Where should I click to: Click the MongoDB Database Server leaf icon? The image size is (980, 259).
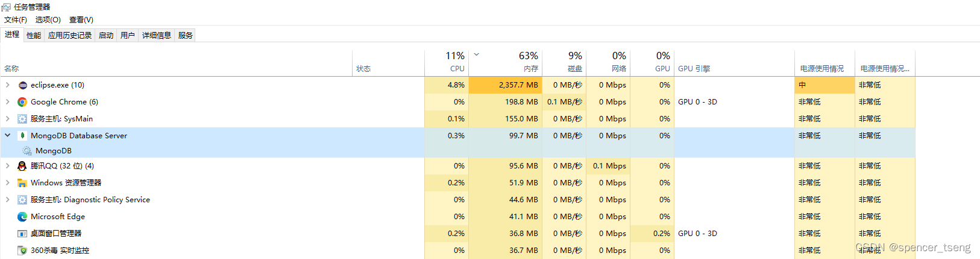[x=22, y=136]
